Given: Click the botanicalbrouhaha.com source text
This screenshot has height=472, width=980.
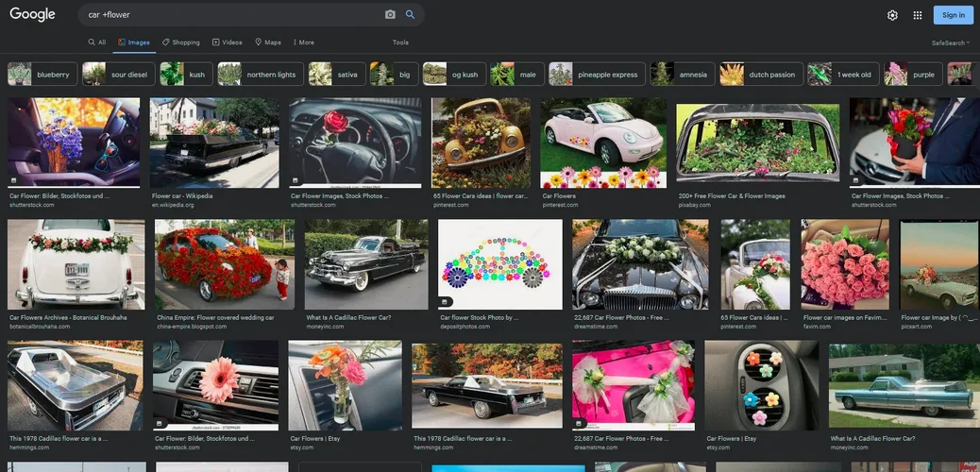Looking at the screenshot, I should pos(40,327).
